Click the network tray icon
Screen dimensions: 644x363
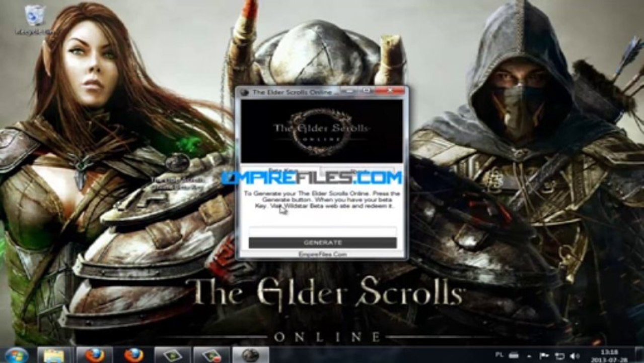click(x=559, y=355)
